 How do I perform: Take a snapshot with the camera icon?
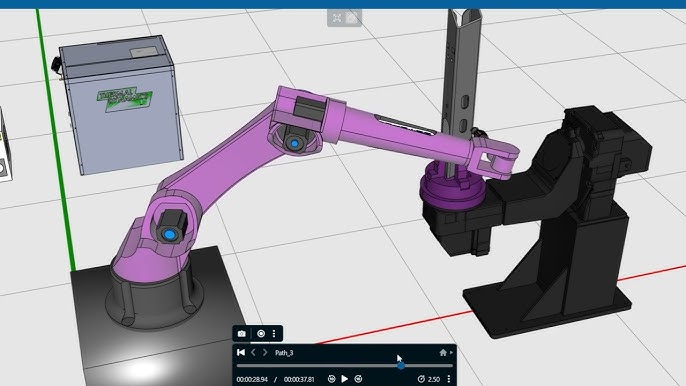242,334
